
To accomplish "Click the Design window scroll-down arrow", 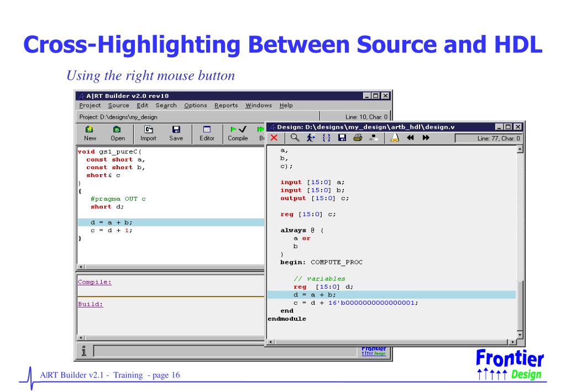I will [520, 334].
